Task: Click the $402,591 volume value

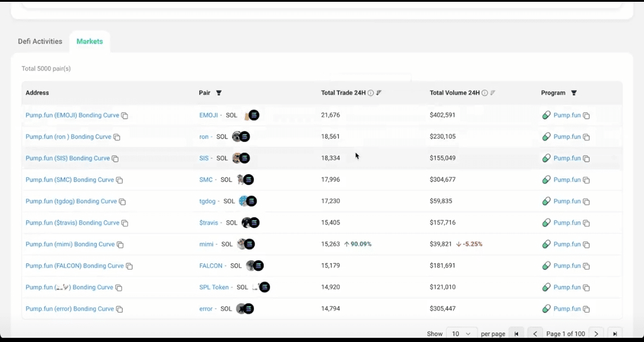Action: [442, 115]
